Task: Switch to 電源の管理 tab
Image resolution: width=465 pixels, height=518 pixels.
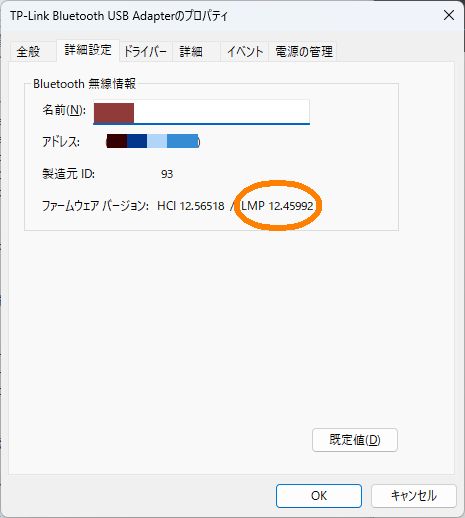Action: [x=304, y=52]
